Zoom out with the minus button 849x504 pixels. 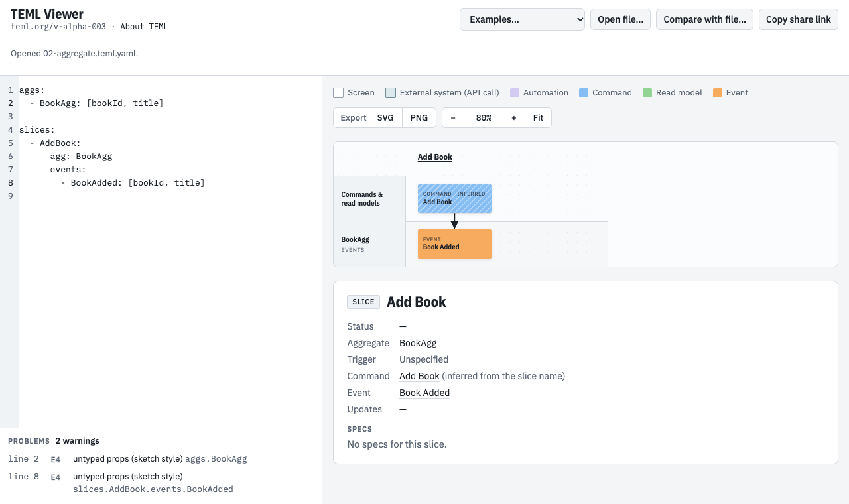click(x=453, y=118)
